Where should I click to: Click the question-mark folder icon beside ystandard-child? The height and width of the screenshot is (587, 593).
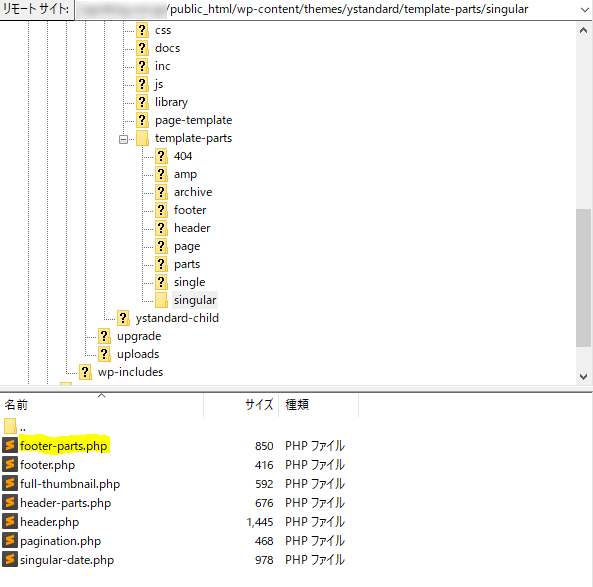coord(123,318)
